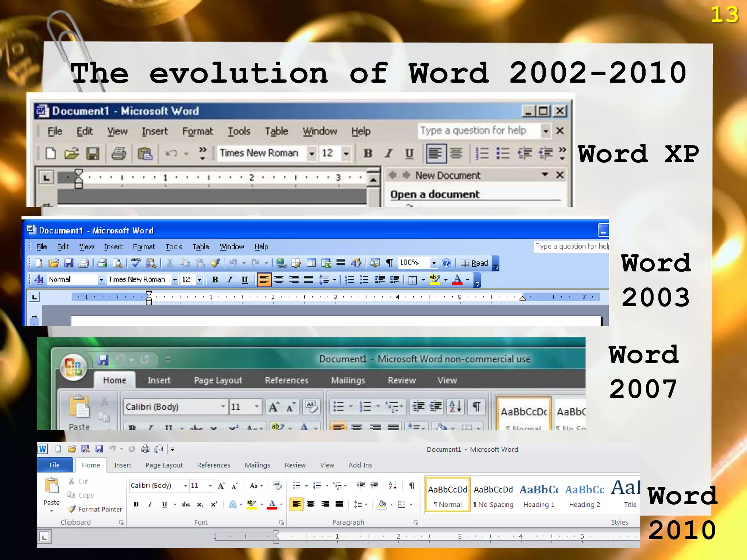Click the Bullets list icon in Word XP
This screenshot has height=560, width=747.
click(503, 153)
